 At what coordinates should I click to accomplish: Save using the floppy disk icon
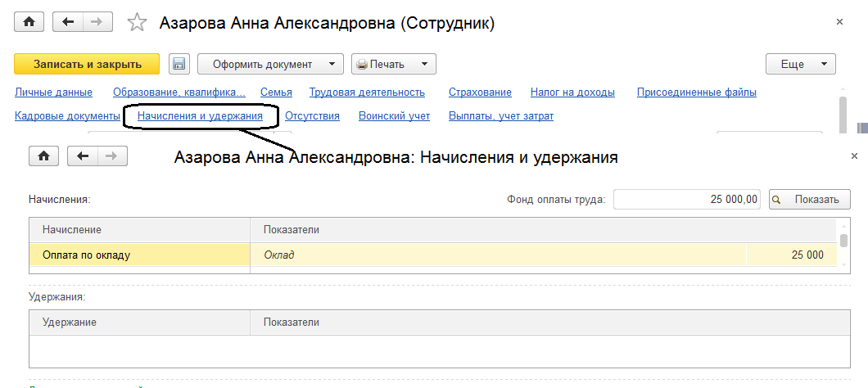(179, 64)
